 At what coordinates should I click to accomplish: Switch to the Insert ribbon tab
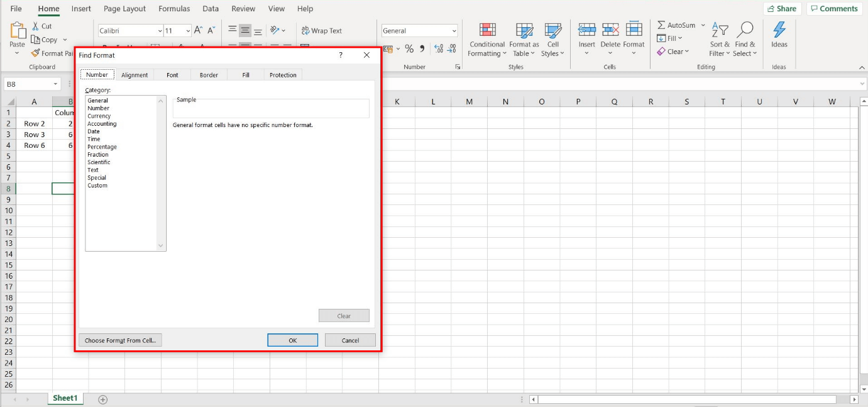coord(81,9)
